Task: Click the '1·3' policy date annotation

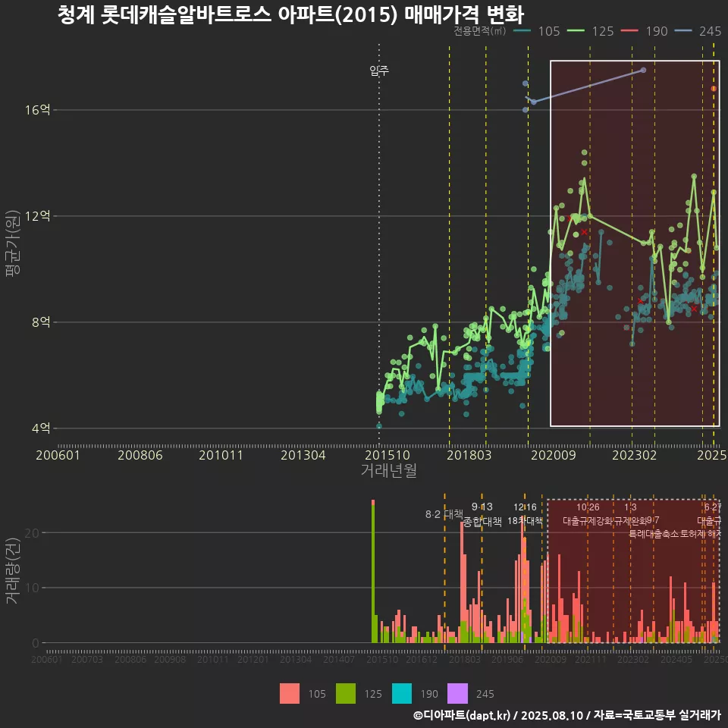Action: tap(630, 507)
